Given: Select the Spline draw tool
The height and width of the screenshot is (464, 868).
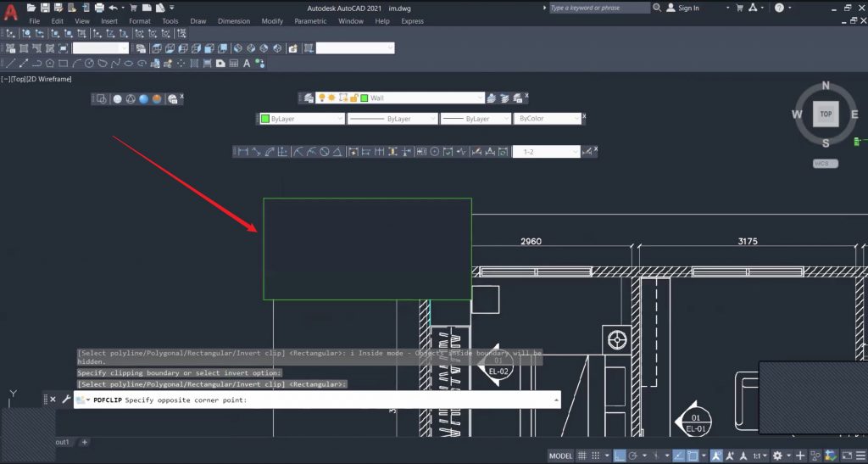Looking at the screenshot, I should click(115, 63).
